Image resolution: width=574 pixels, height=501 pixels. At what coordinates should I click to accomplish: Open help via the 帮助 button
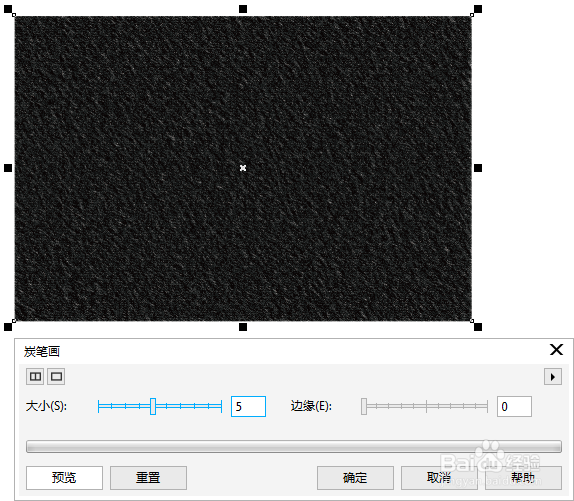(x=523, y=478)
